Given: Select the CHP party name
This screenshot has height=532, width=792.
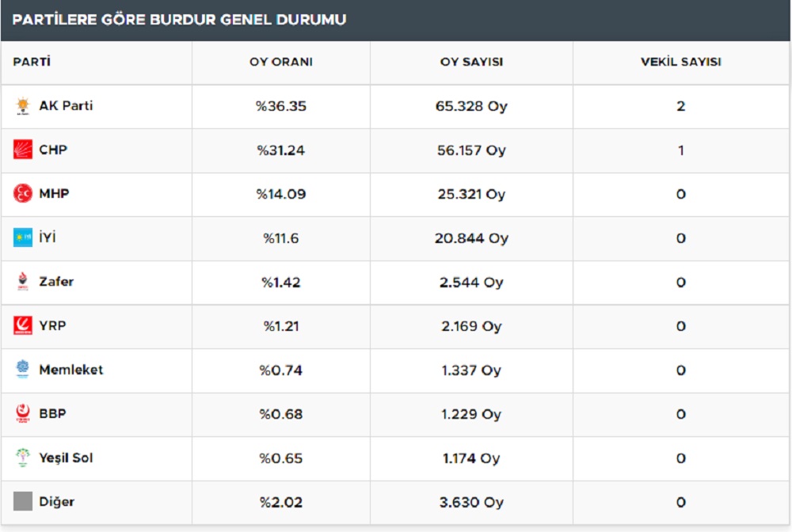Looking at the screenshot, I should click(53, 150).
